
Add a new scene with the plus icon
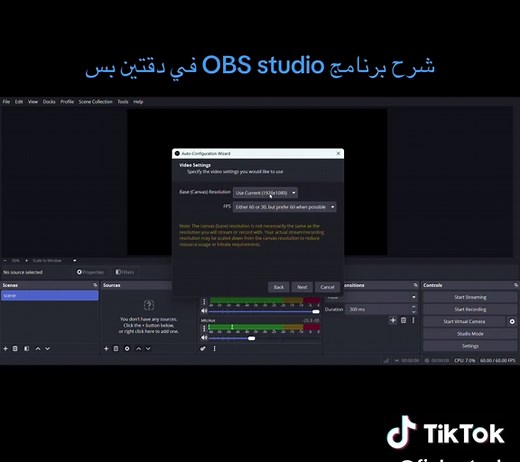5,348
